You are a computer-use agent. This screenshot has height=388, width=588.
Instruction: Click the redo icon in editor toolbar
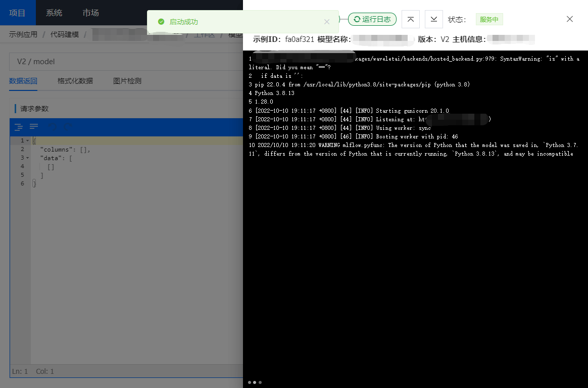(x=68, y=127)
